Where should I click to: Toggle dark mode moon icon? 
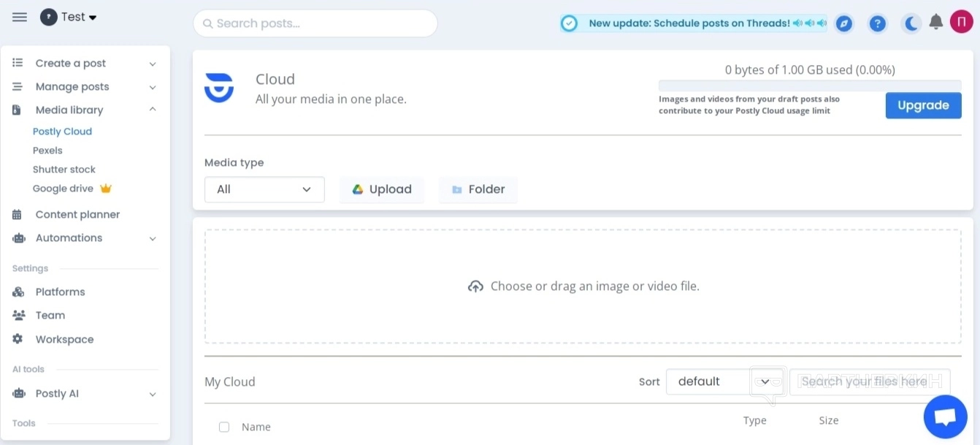[x=911, y=23]
